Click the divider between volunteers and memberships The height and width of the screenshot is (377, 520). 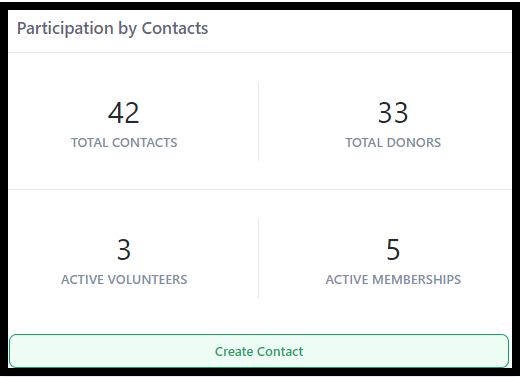(x=258, y=258)
